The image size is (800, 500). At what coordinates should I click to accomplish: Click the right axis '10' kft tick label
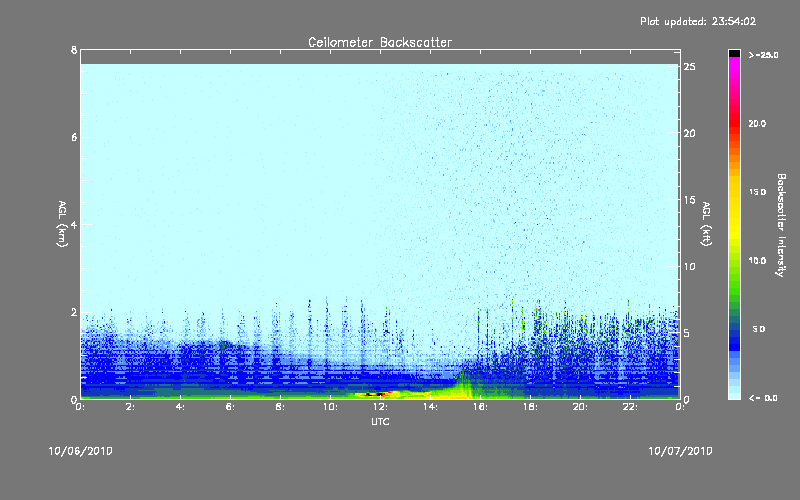(689, 266)
